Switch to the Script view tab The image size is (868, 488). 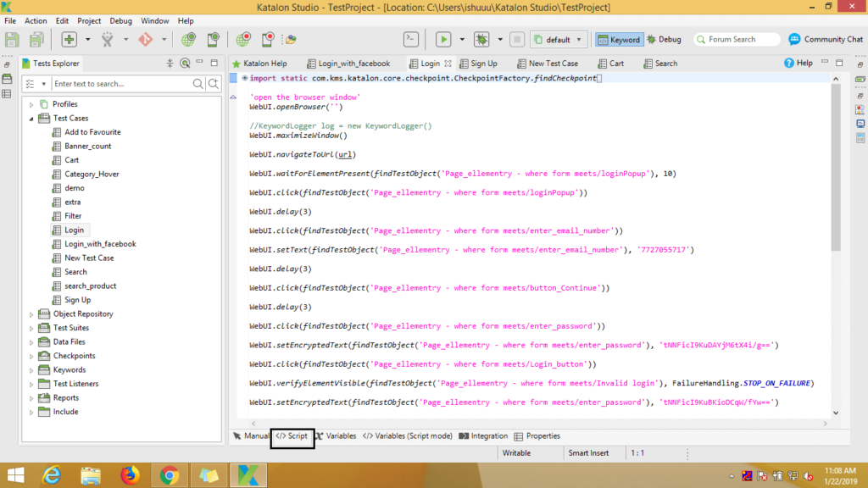292,436
